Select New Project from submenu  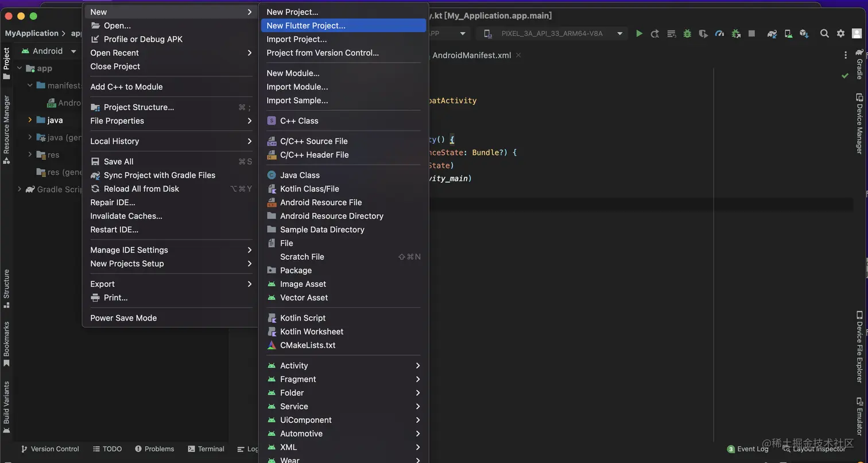click(344, 12)
